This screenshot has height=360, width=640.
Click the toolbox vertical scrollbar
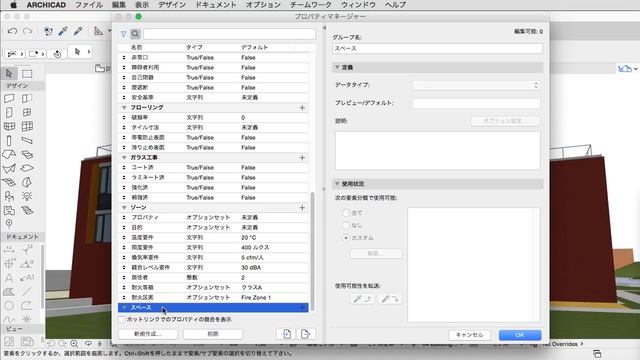pyautogui.click(x=42, y=277)
